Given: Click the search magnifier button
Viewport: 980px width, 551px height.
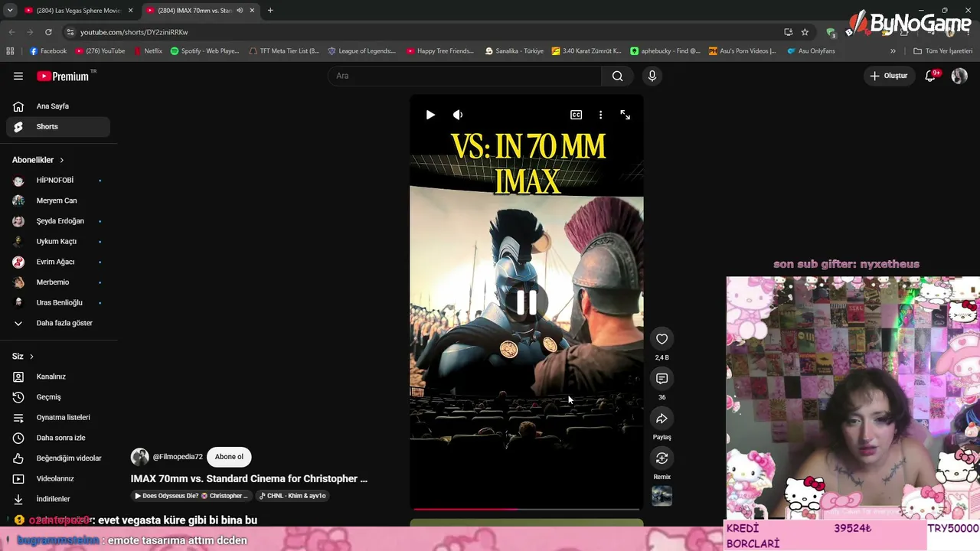Looking at the screenshot, I should pos(617,76).
